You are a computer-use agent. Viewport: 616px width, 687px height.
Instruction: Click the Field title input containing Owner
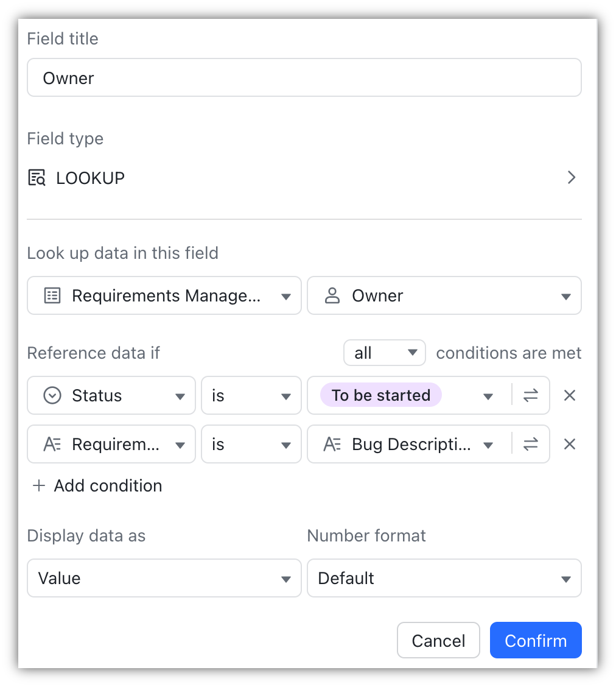(x=304, y=77)
